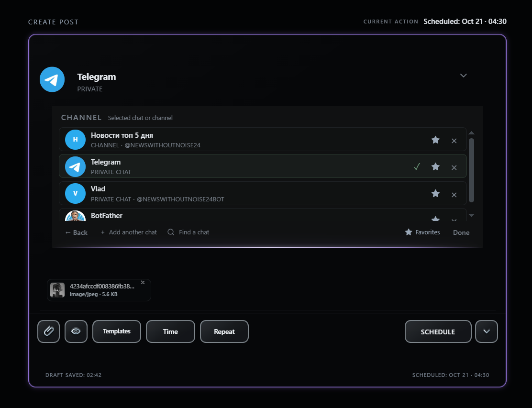The height and width of the screenshot is (408, 532).
Task: Remove the attached image file
Action: point(143,283)
